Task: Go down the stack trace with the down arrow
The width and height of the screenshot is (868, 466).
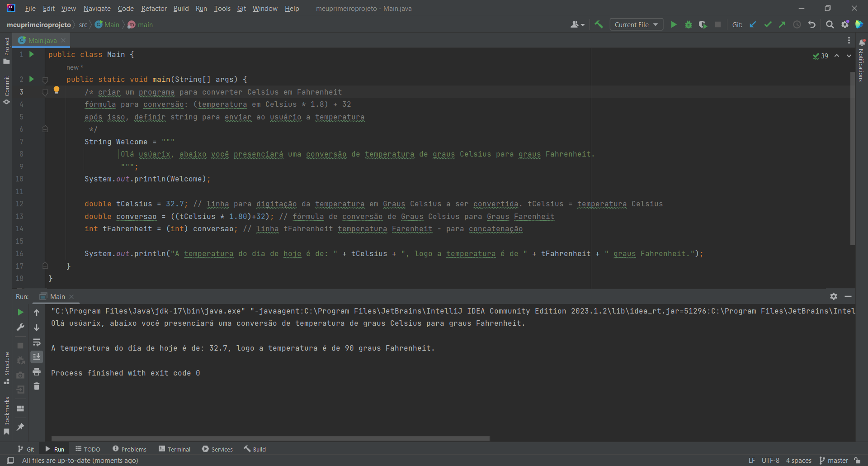Action: pyautogui.click(x=37, y=328)
